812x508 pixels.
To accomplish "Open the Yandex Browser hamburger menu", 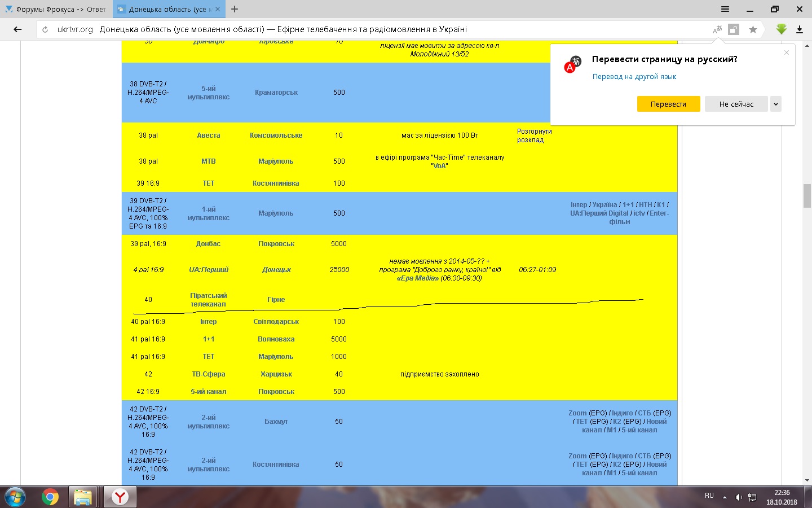I will pos(725,9).
